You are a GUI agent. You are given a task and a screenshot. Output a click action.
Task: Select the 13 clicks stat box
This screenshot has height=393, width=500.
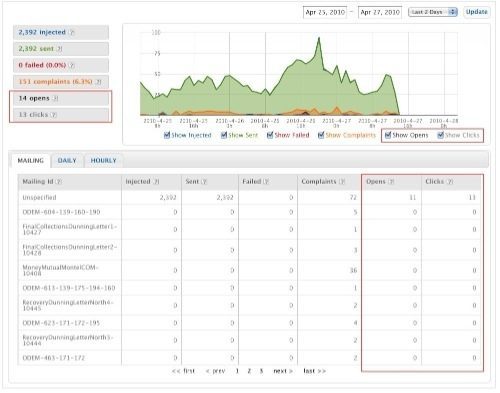[x=61, y=115]
